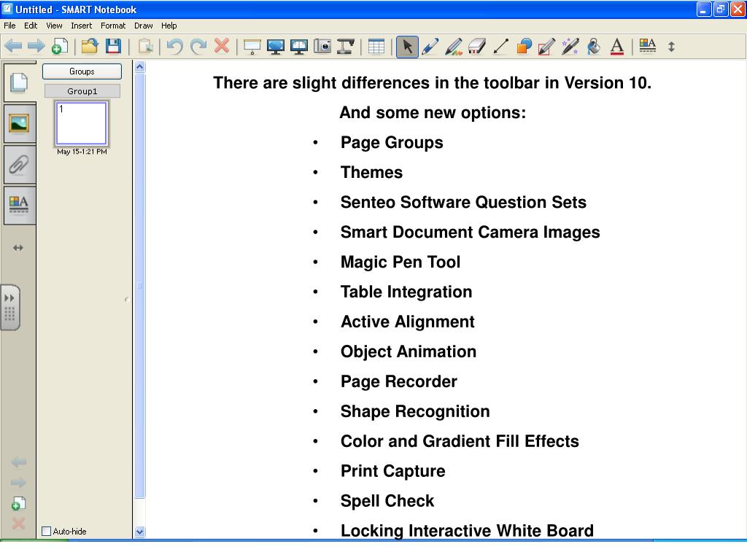This screenshot has height=560, width=747.
Task: Select the Pen tool
Action: 430,47
